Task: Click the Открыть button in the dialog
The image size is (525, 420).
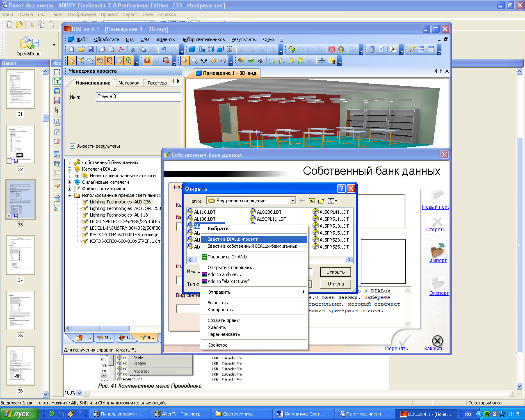Action: point(336,272)
